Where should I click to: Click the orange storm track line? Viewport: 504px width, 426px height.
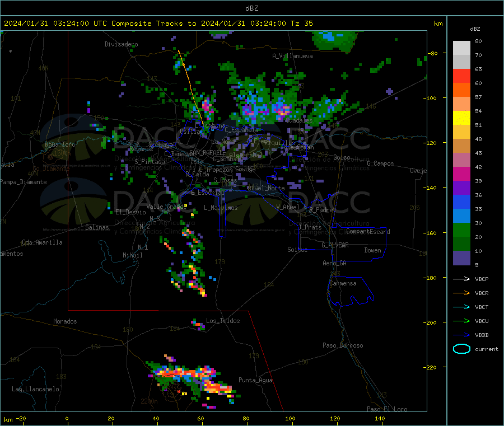tap(190, 87)
